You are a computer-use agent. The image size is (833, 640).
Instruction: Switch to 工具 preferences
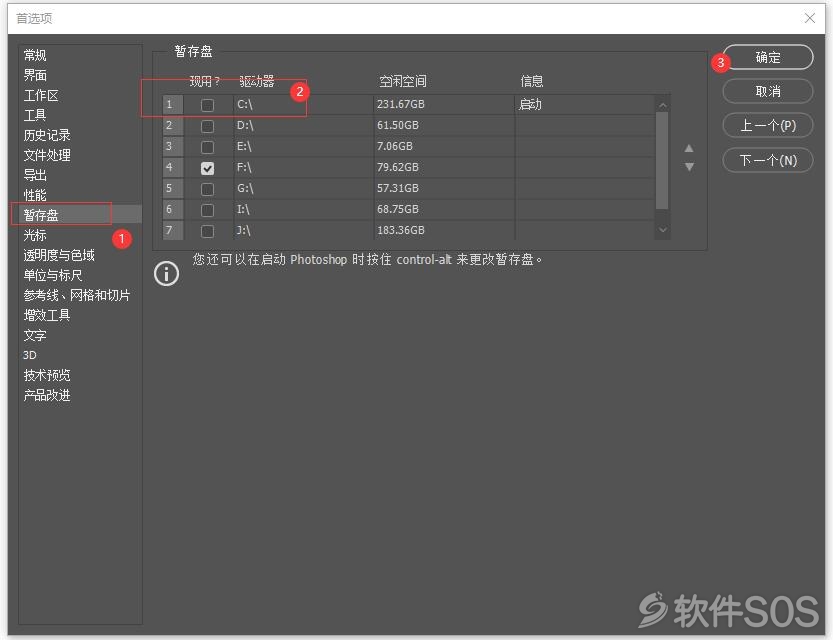(x=35, y=115)
